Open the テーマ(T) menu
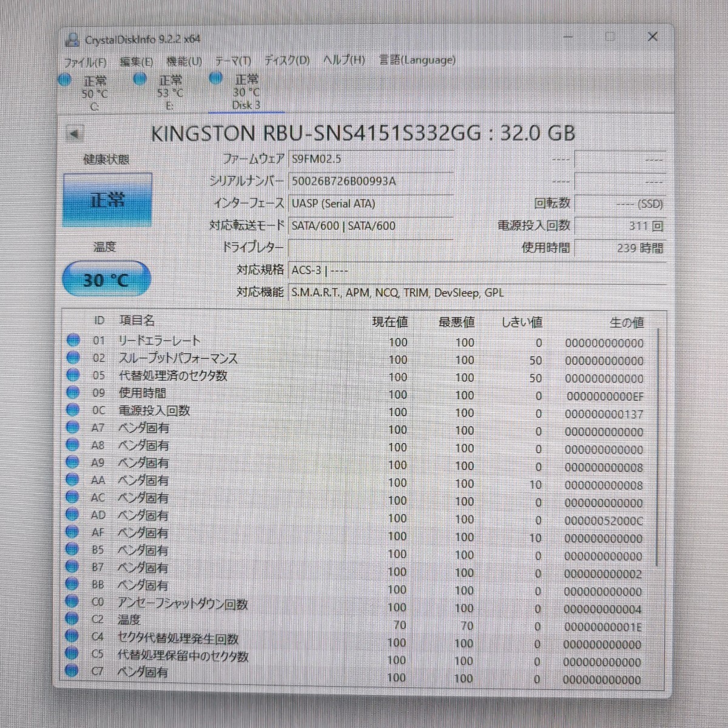This screenshot has width=728, height=728. pos(233,61)
